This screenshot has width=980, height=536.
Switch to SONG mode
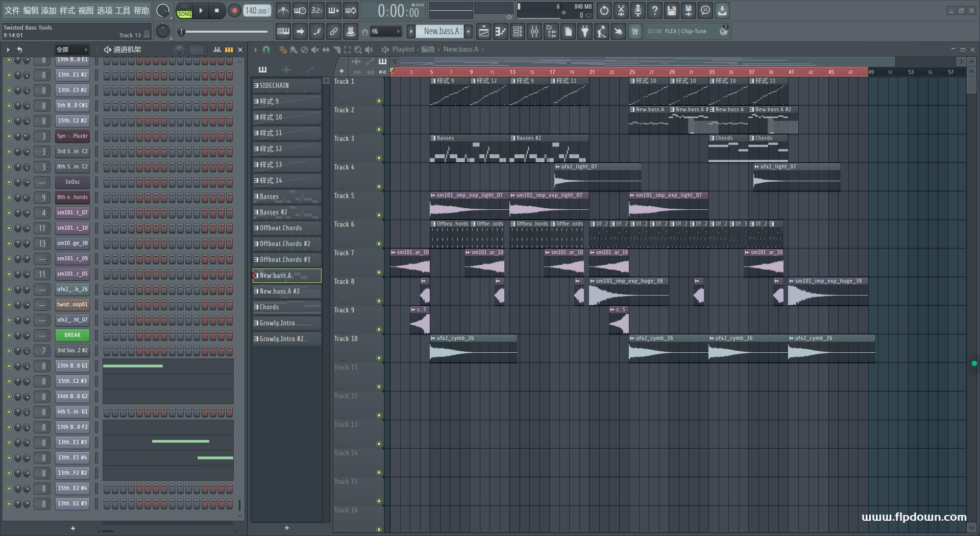click(x=184, y=14)
